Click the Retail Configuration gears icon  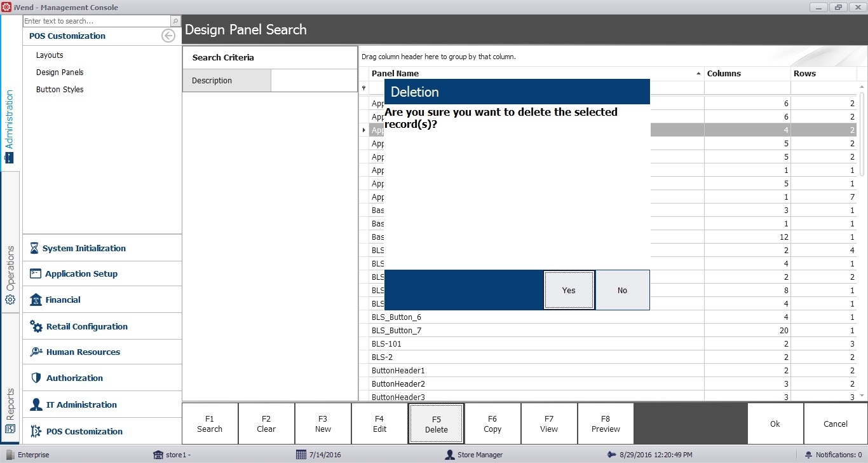pyautogui.click(x=36, y=326)
